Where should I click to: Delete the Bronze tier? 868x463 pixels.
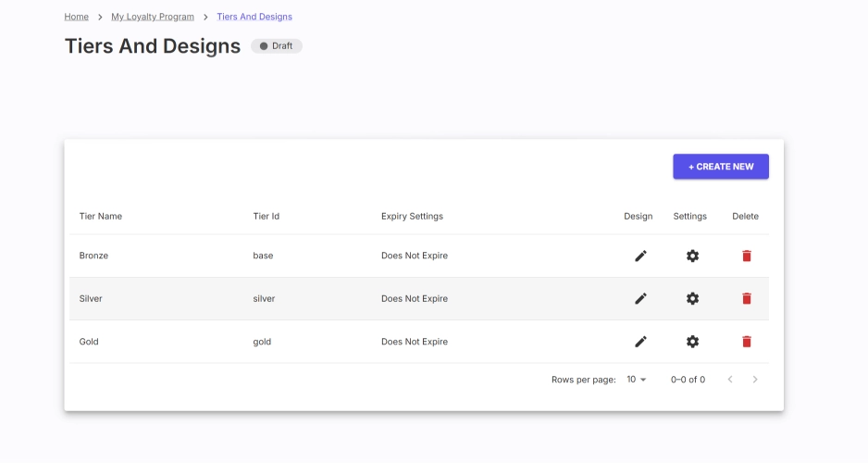click(x=747, y=256)
